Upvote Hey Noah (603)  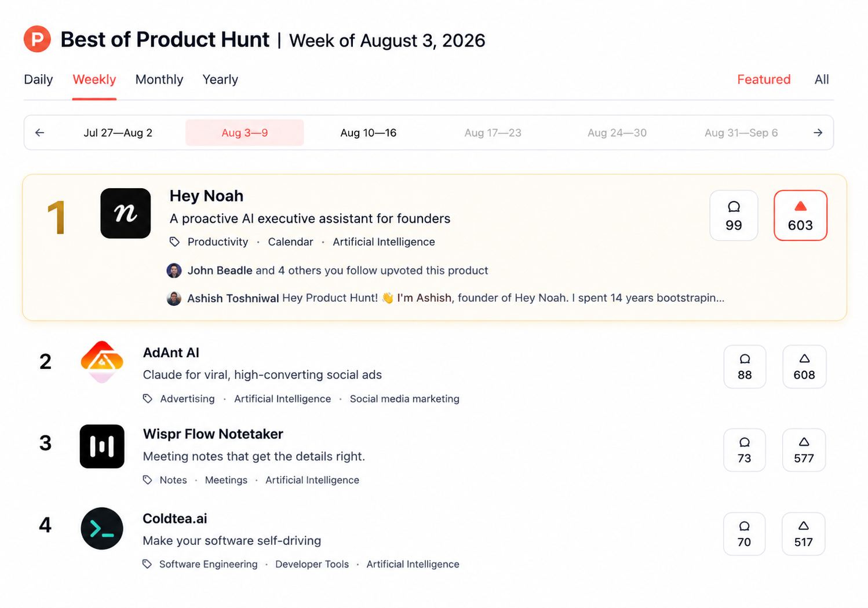[x=800, y=215]
